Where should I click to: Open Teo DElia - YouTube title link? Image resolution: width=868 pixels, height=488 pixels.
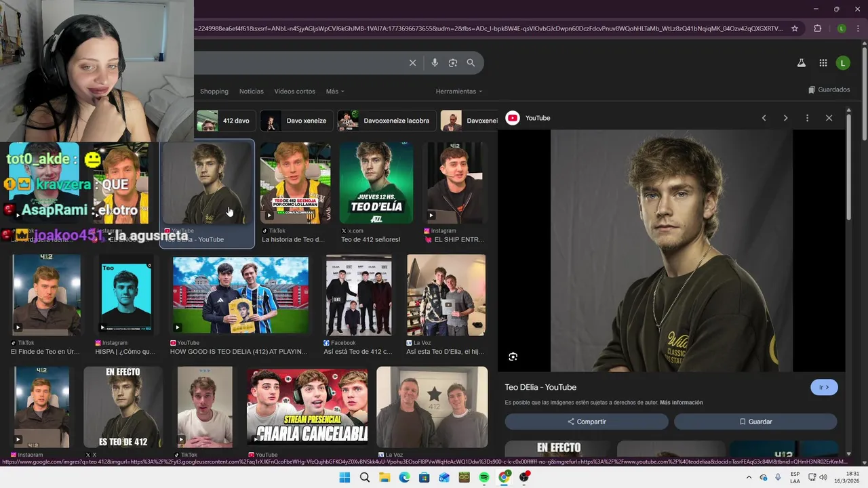pos(540,387)
